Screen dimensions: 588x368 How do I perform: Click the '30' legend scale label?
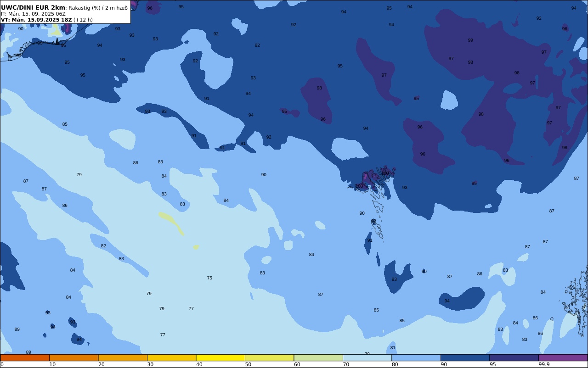[150, 364]
